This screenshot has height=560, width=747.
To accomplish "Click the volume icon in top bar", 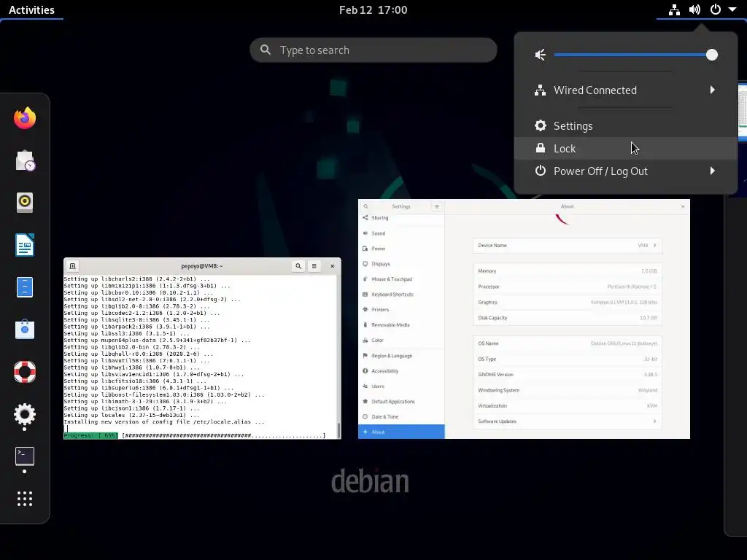I will click(694, 9).
